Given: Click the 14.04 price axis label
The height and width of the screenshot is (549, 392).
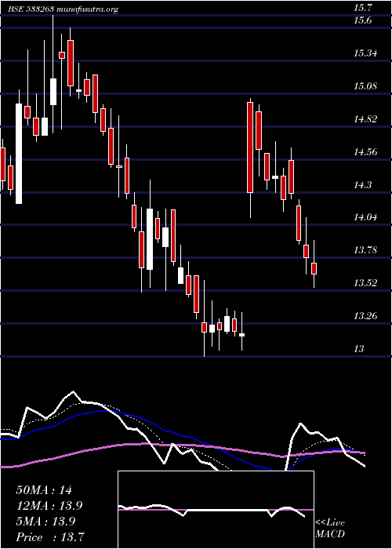Looking at the screenshot, I should pos(365,217).
